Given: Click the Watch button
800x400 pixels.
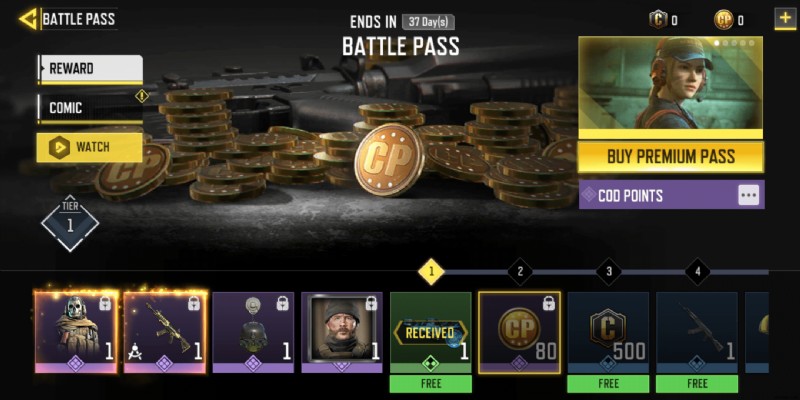Looking at the screenshot, I should click(89, 147).
